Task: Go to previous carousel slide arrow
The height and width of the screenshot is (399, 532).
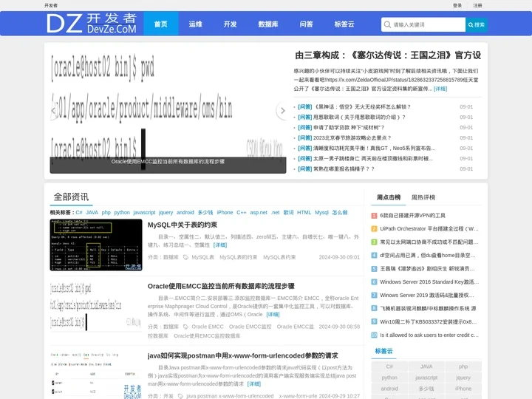Action: (x=54, y=111)
